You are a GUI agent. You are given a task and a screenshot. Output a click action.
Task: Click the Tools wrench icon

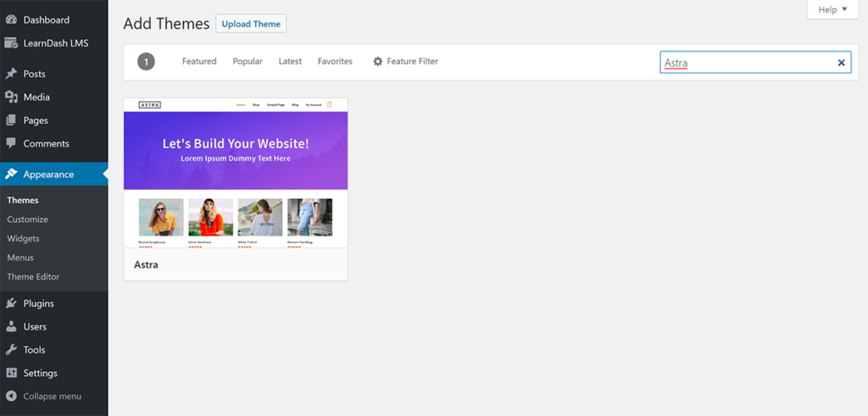tap(11, 350)
